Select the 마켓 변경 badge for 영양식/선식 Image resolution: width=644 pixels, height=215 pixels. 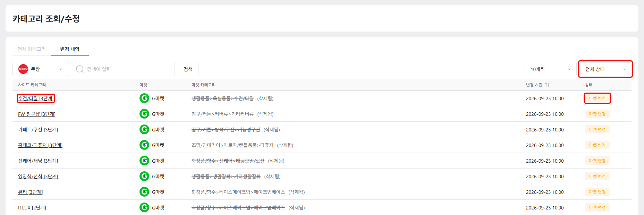(597, 176)
